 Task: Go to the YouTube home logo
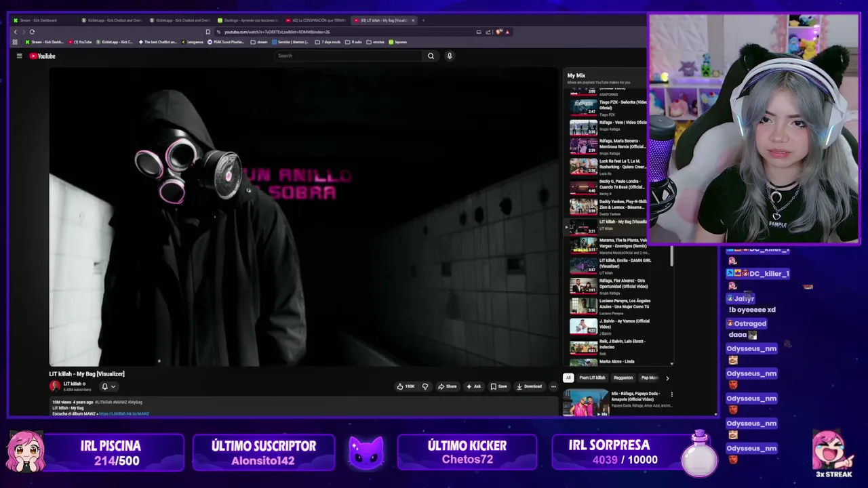pyautogui.click(x=42, y=56)
